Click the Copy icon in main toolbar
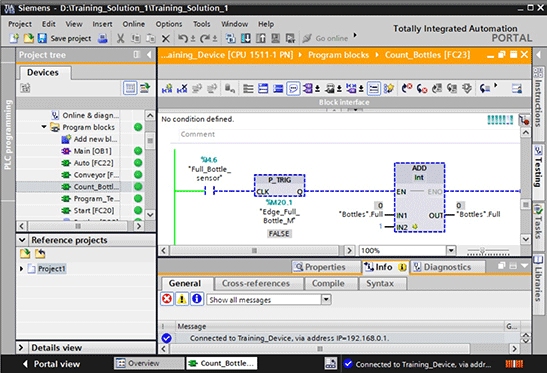The image size is (547, 373). pyautogui.click(x=136, y=38)
